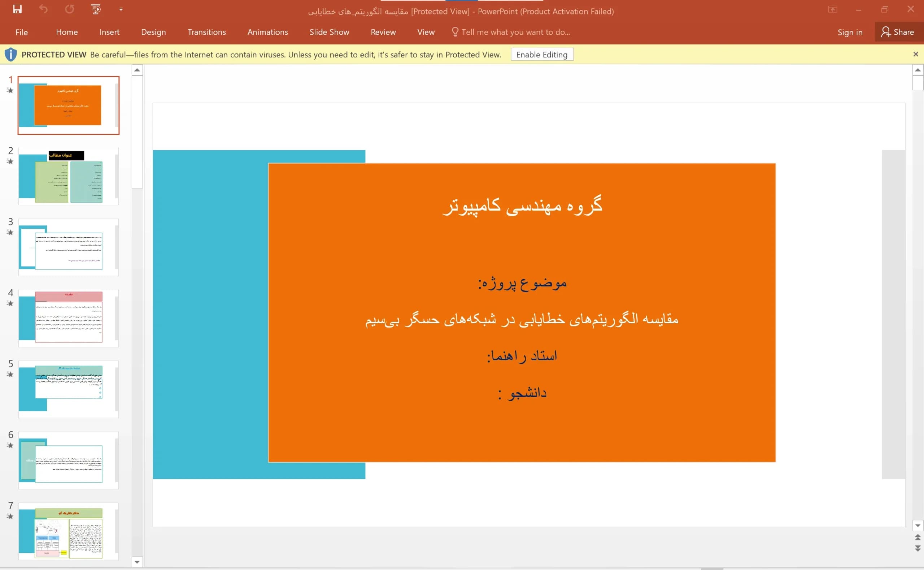The height and width of the screenshot is (570, 924).
Task: Open Customize Quick Access Toolbar dropdown
Action: pos(121,9)
